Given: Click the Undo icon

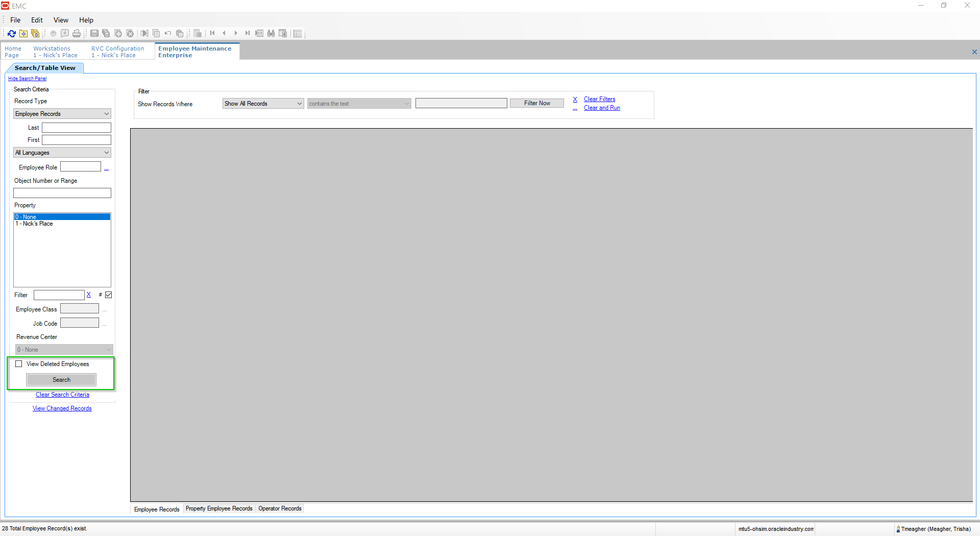Looking at the screenshot, I should pos(167,33).
